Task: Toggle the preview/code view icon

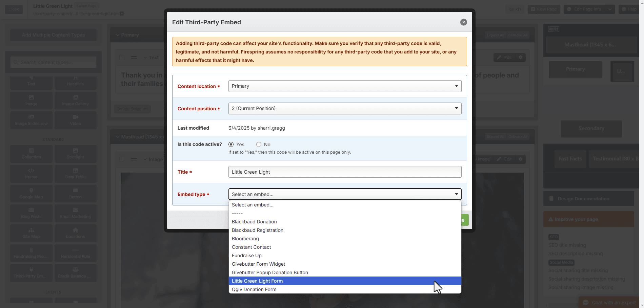Action: point(515,9)
